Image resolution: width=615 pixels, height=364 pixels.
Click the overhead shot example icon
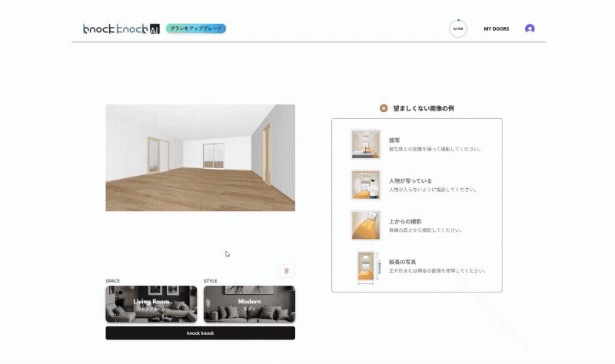[366, 225]
